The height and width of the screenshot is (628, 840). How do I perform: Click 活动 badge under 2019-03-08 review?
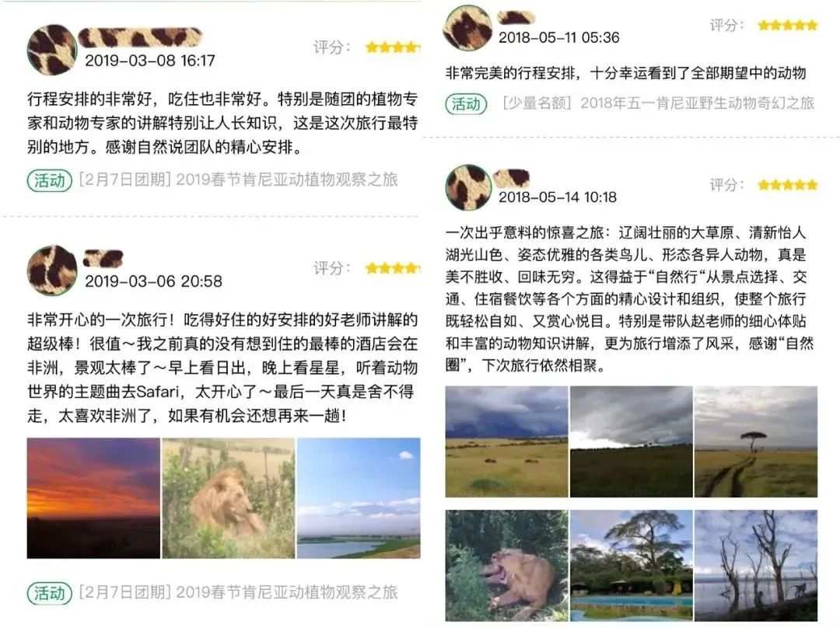tap(49, 180)
